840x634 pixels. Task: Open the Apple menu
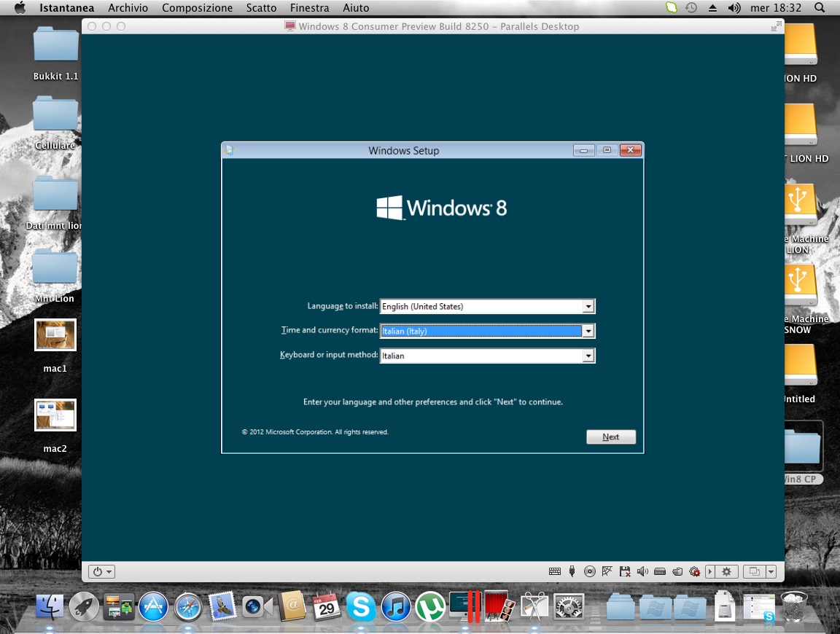point(20,7)
